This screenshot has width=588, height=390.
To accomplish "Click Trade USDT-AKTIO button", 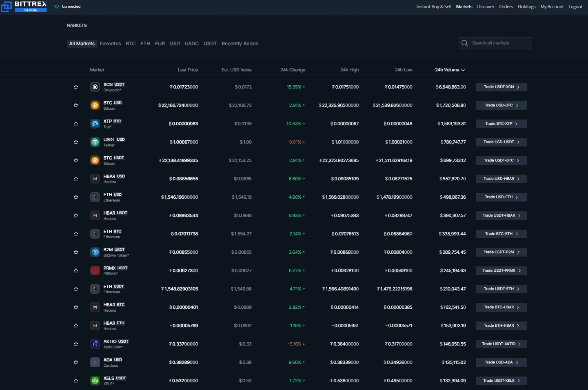I will [501, 344].
